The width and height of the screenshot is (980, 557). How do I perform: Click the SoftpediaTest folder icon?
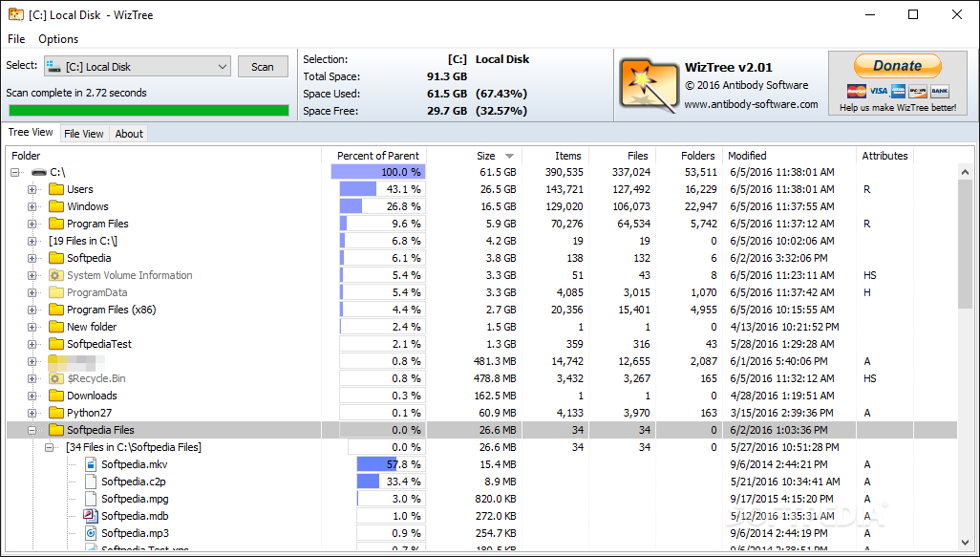(x=56, y=344)
